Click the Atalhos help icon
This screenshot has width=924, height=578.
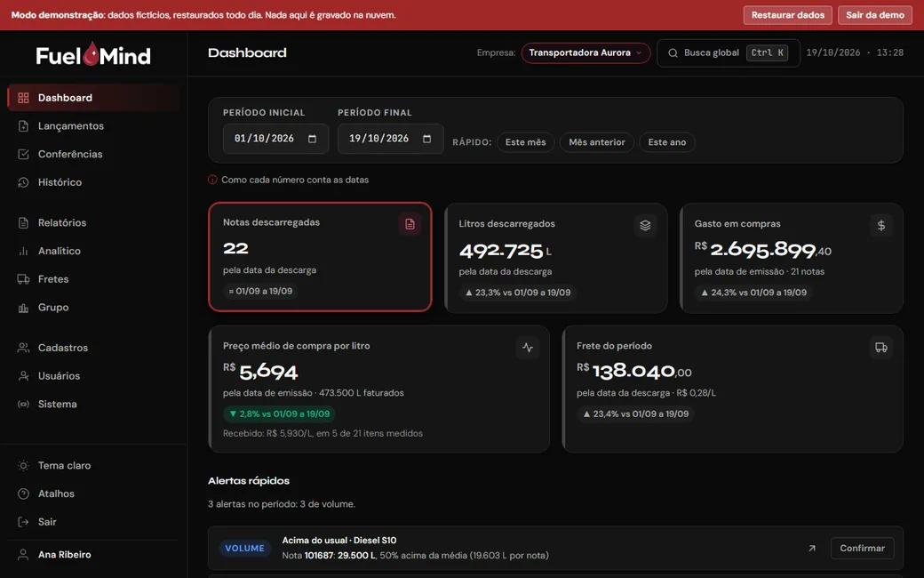[24, 494]
